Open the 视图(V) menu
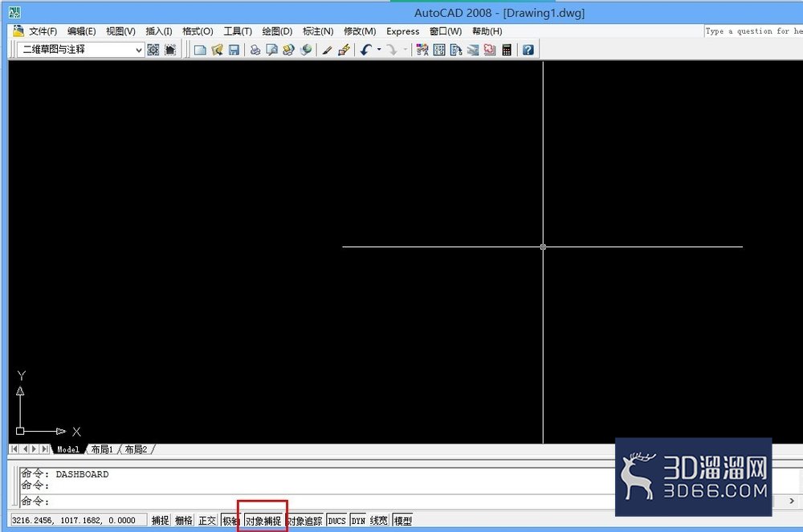 point(121,31)
